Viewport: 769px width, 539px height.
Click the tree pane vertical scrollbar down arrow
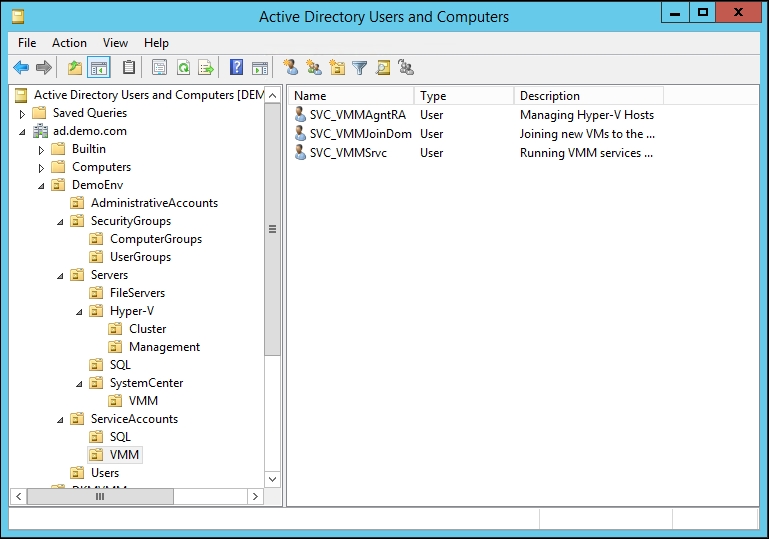tap(273, 479)
